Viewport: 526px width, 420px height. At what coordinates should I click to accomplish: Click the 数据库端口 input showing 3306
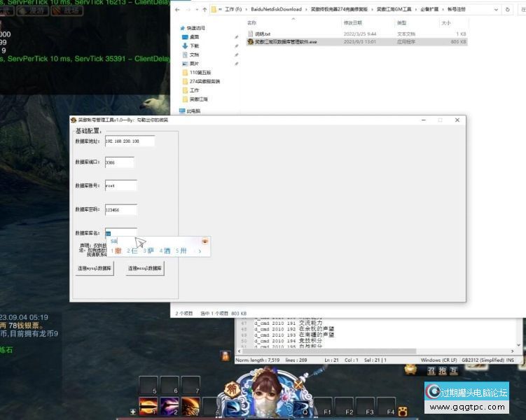pos(120,162)
